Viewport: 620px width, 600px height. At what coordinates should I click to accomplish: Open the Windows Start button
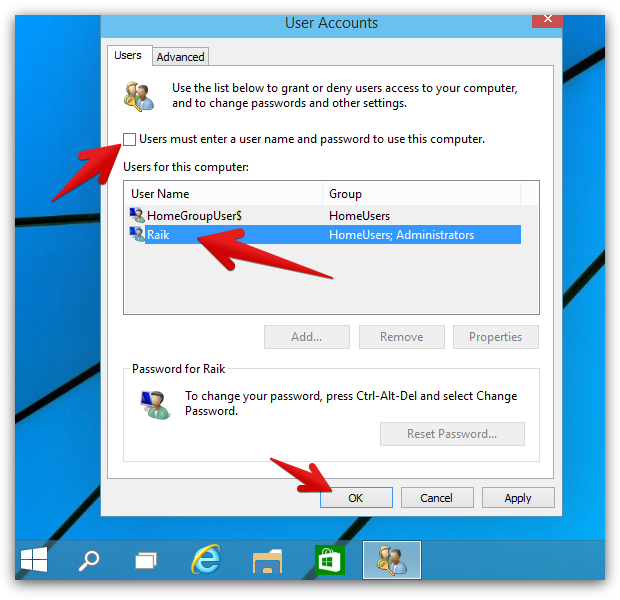[34, 560]
